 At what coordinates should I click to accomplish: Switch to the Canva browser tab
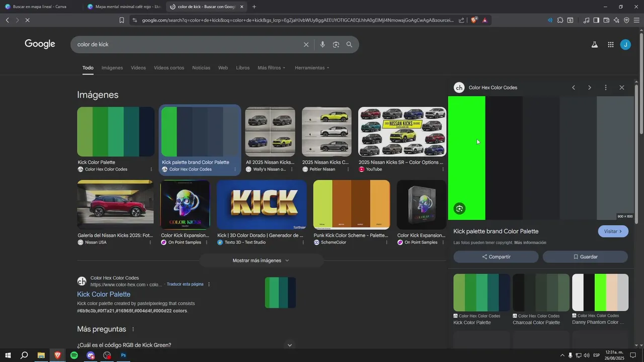tap(40, 7)
